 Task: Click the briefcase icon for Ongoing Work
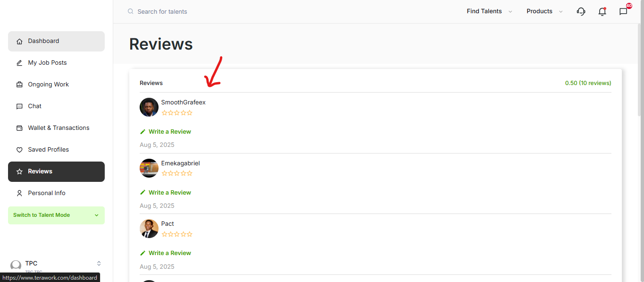pyautogui.click(x=19, y=85)
